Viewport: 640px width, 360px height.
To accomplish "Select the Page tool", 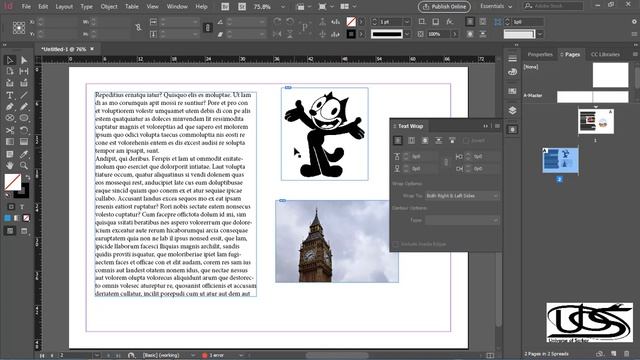I will tap(10, 71).
